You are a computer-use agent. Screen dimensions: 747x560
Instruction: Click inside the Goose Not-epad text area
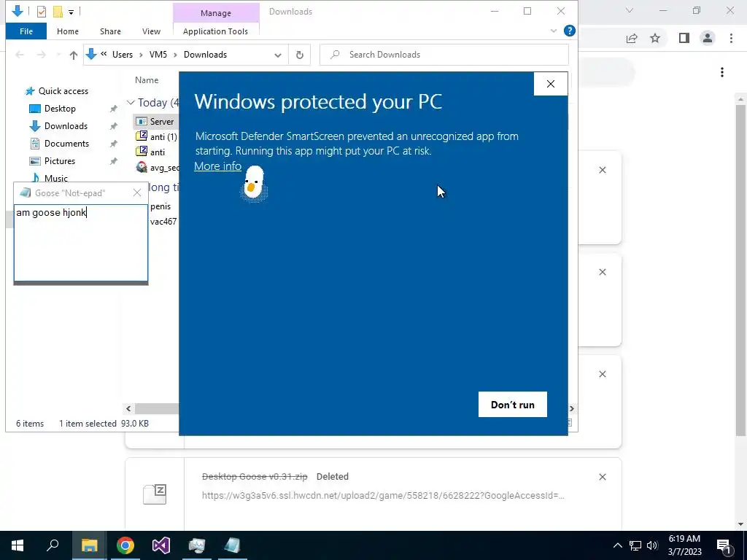point(81,243)
